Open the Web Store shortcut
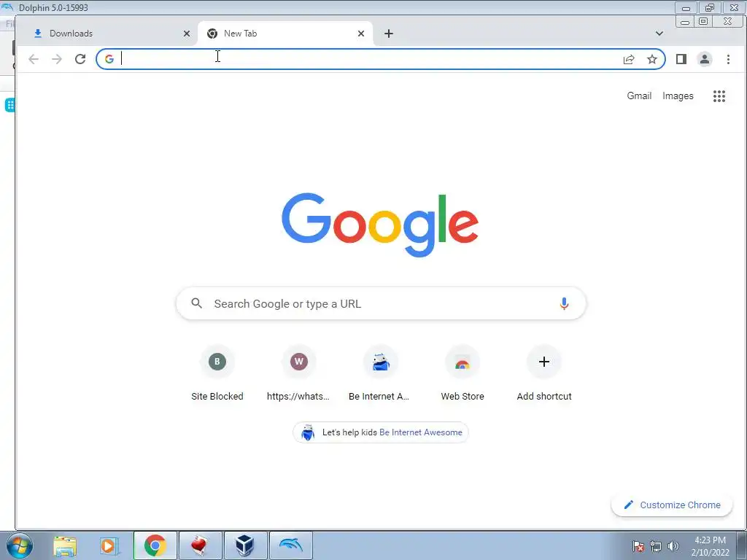This screenshot has width=747, height=560. 462,374
